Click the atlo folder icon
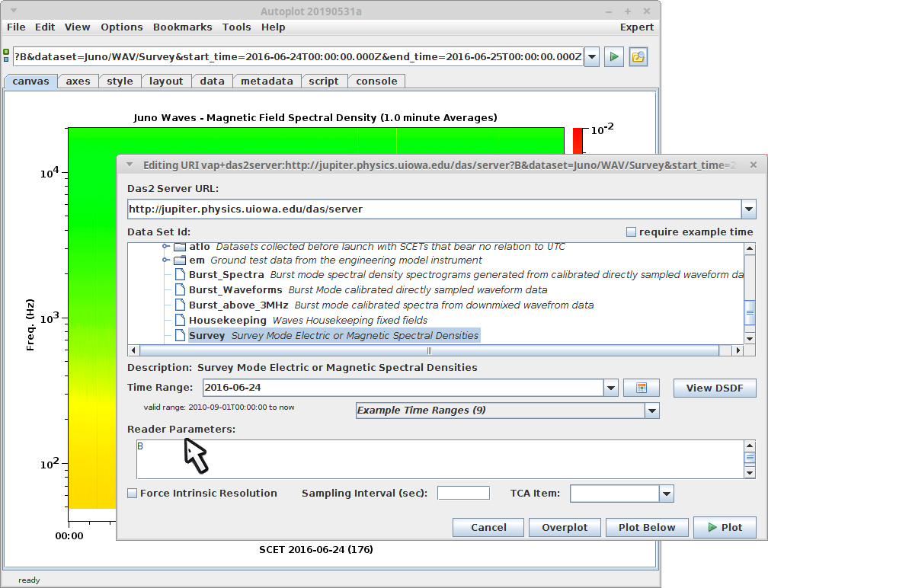The width and height of the screenshot is (912, 588). coord(180,247)
